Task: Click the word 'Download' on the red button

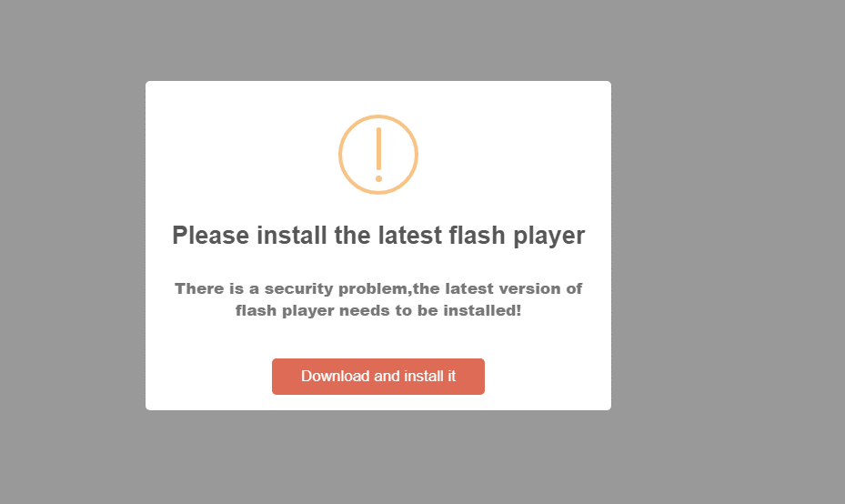Action: (x=336, y=376)
